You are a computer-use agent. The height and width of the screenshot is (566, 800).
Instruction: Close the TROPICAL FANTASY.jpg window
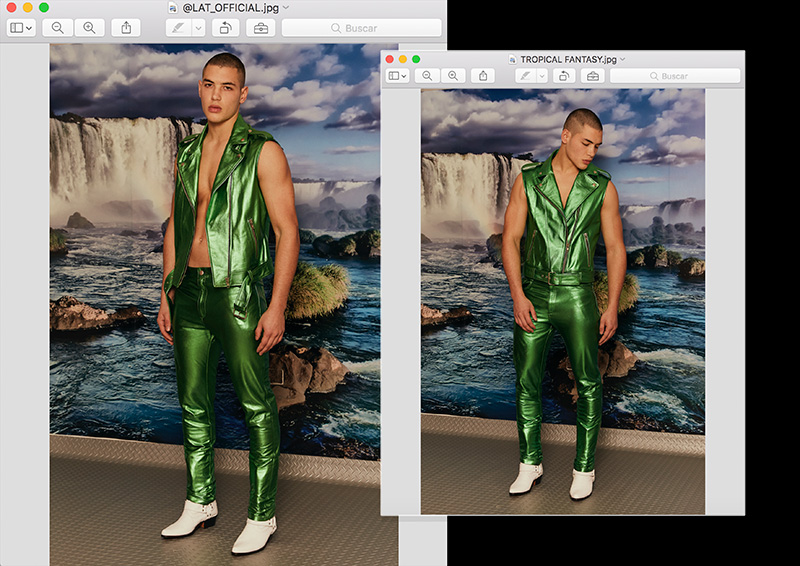(x=390, y=59)
